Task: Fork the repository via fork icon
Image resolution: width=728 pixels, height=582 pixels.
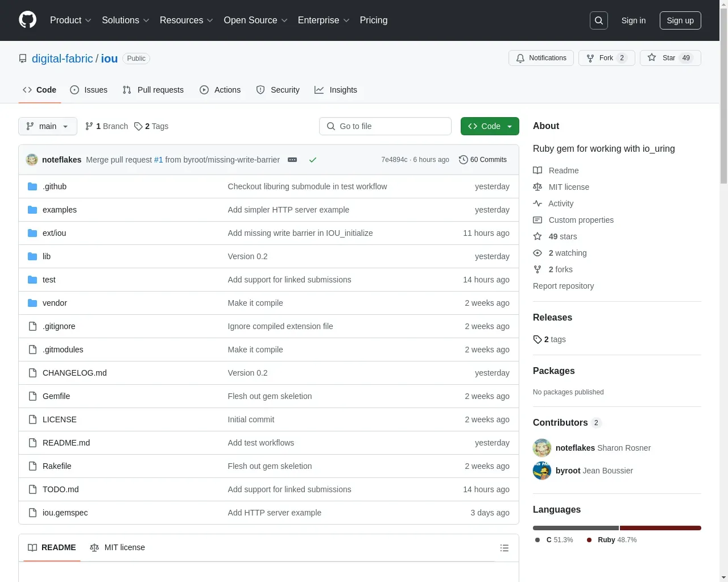Action: (590, 58)
